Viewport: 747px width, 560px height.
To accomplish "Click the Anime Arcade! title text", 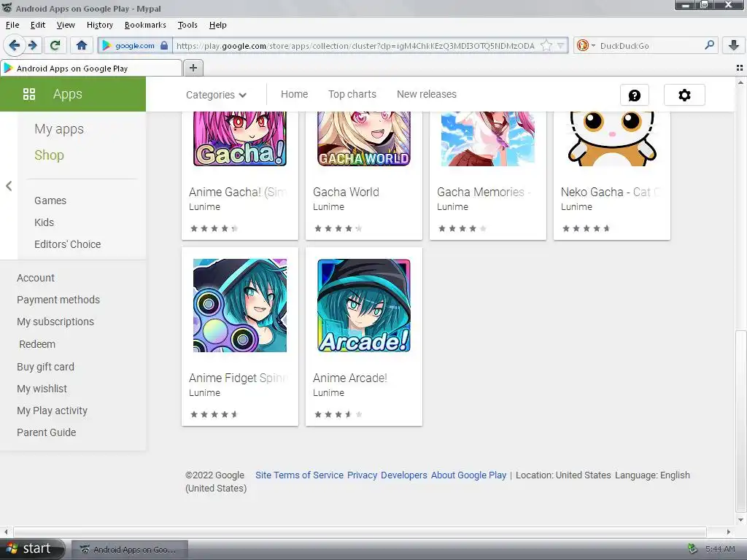I will pyautogui.click(x=349, y=378).
